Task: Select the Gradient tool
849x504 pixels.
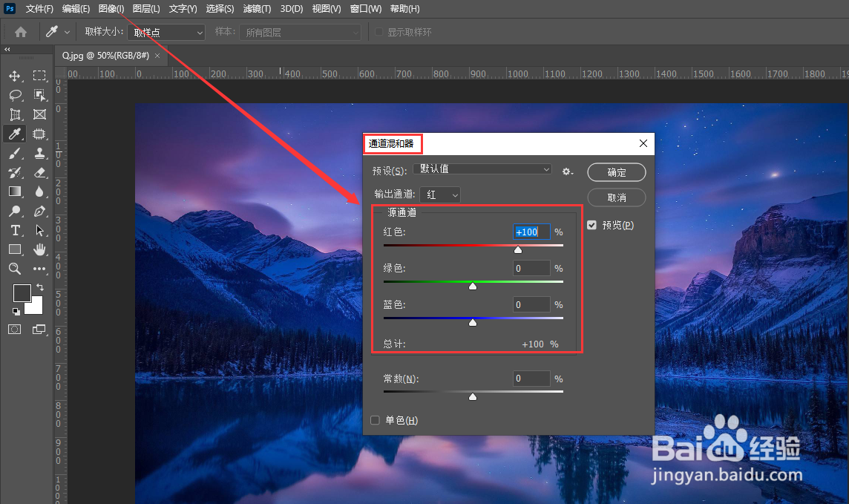Action: point(15,192)
